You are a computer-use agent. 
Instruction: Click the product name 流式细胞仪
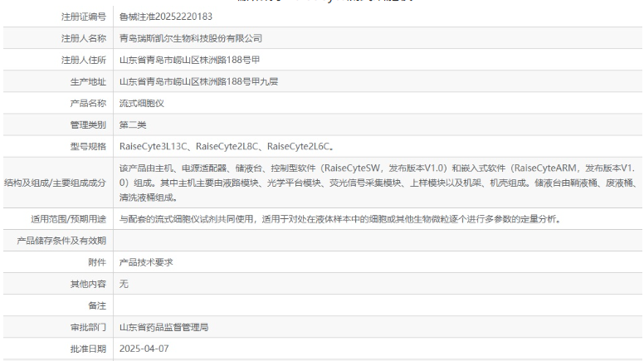pyautogui.click(x=142, y=104)
